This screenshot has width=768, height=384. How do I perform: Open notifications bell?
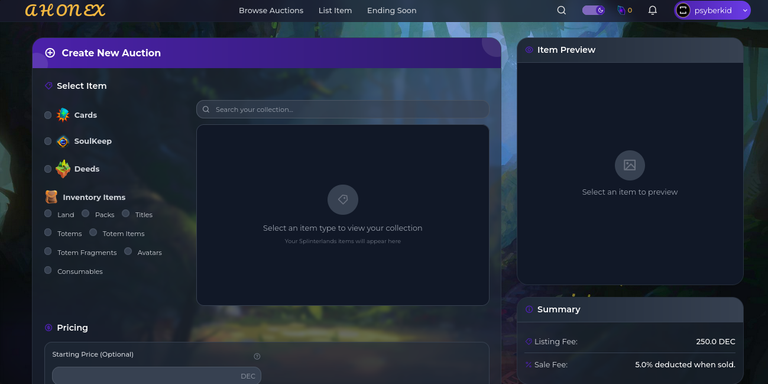652,10
